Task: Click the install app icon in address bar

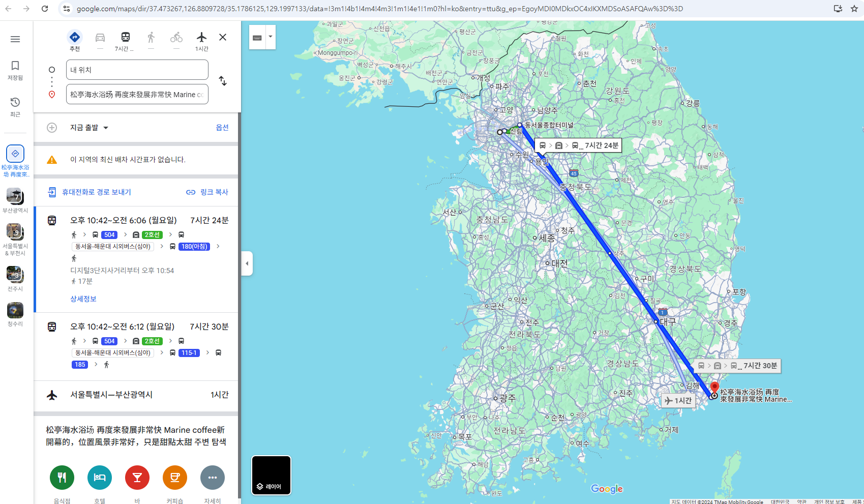Action: click(838, 9)
